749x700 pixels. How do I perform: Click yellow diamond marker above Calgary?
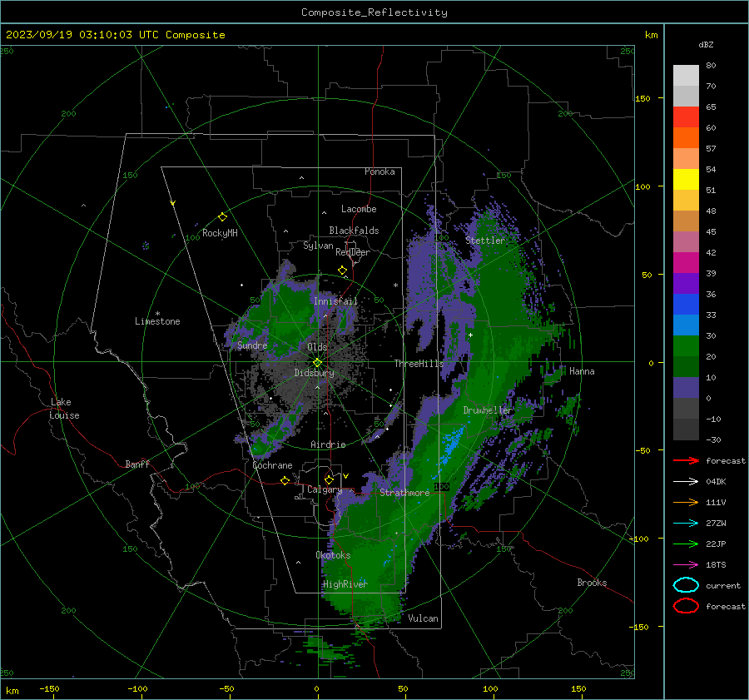pos(329,479)
